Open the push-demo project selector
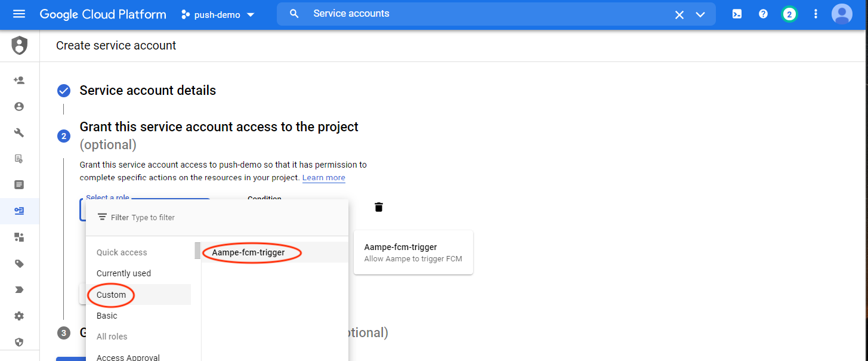868x361 pixels. 218,14
